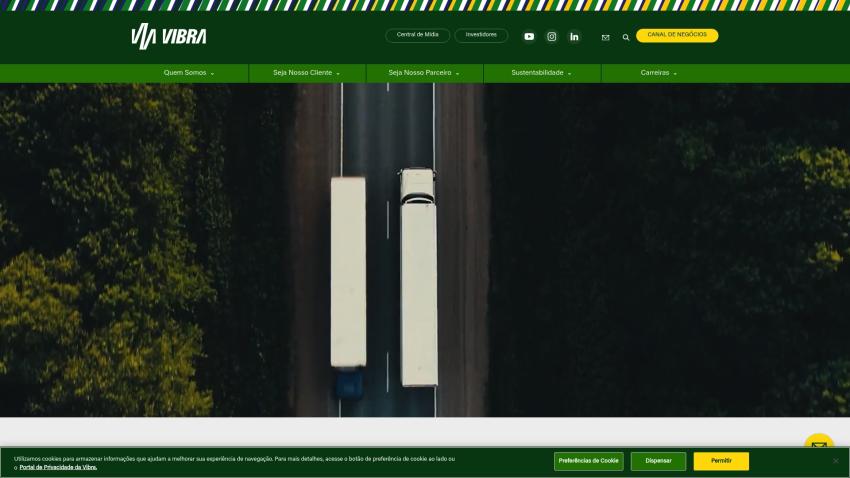Click the Vibra logo
The image size is (850, 478).
(x=169, y=36)
